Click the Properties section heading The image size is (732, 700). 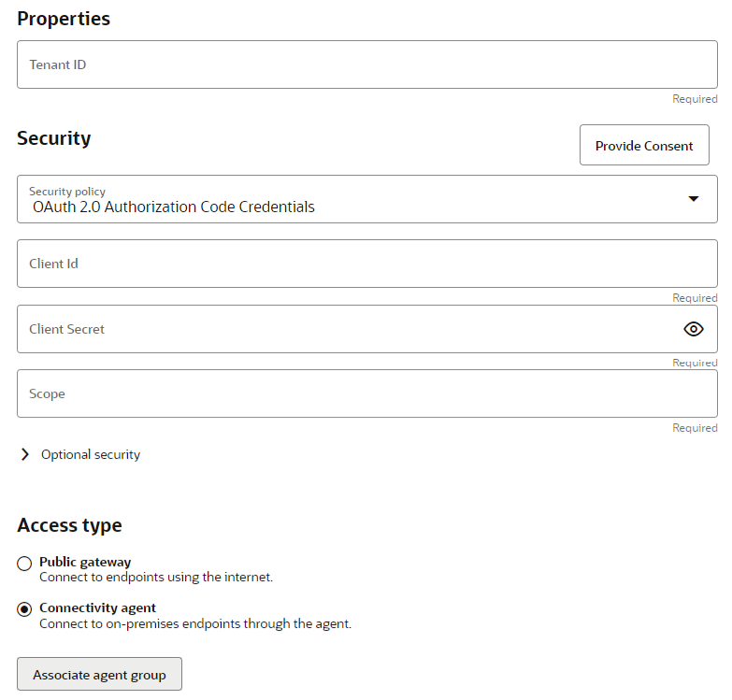pos(64,19)
